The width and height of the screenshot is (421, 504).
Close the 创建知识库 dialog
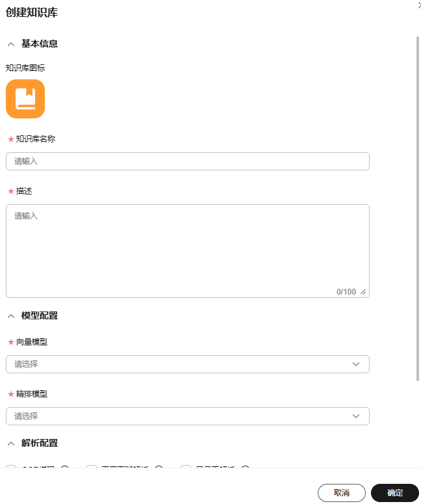click(419, 6)
